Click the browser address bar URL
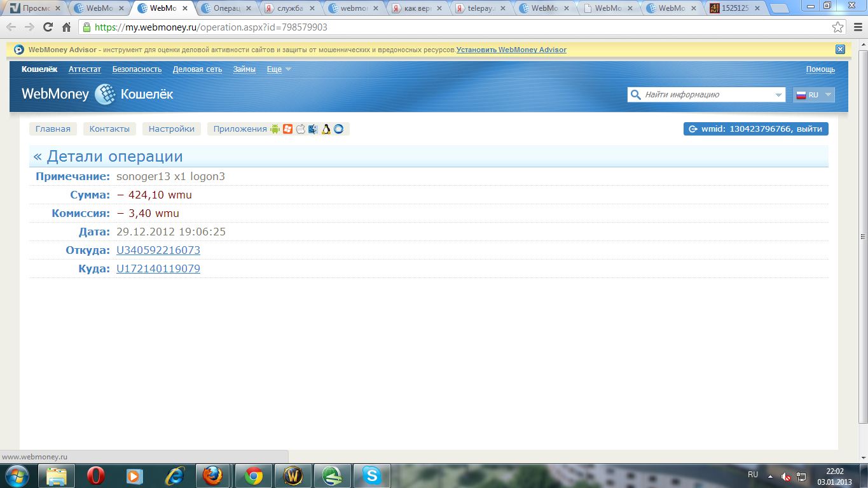This screenshot has height=488, width=868. 211,27
